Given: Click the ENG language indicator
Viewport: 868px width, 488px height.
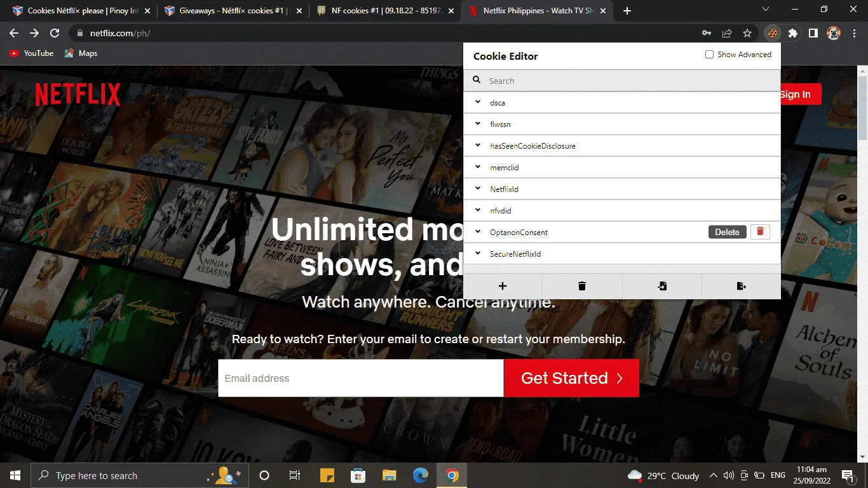Looking at the screenshot, I should (x=778, y=475).
